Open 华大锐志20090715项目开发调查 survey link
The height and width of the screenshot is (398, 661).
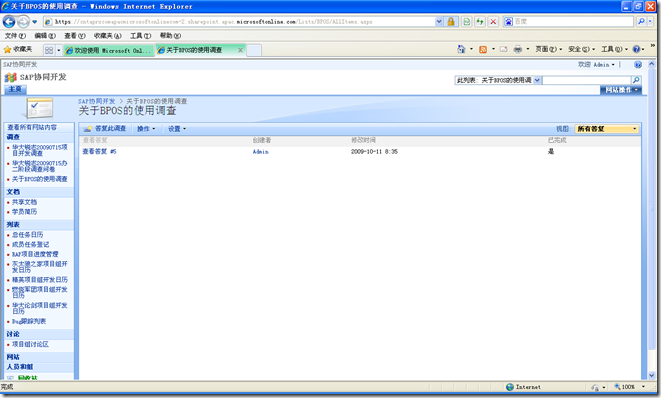click(40, 150)
